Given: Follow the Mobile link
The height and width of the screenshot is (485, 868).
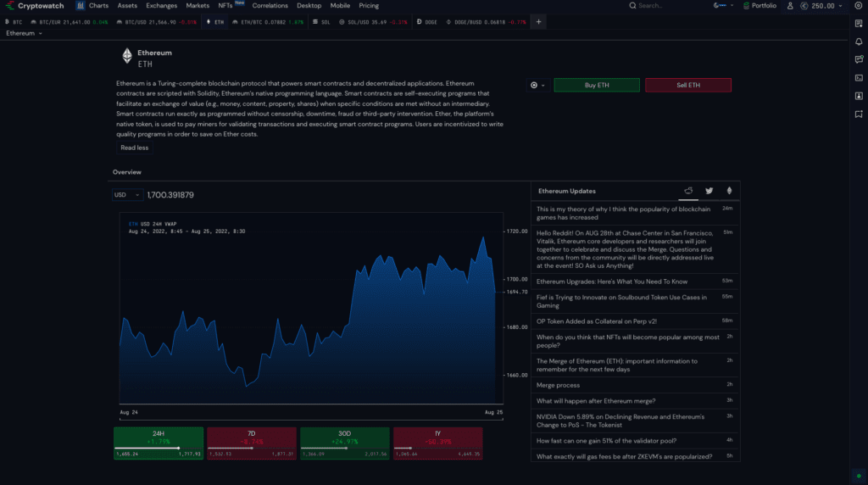Looking at the screenshot, I should (340, 6).
